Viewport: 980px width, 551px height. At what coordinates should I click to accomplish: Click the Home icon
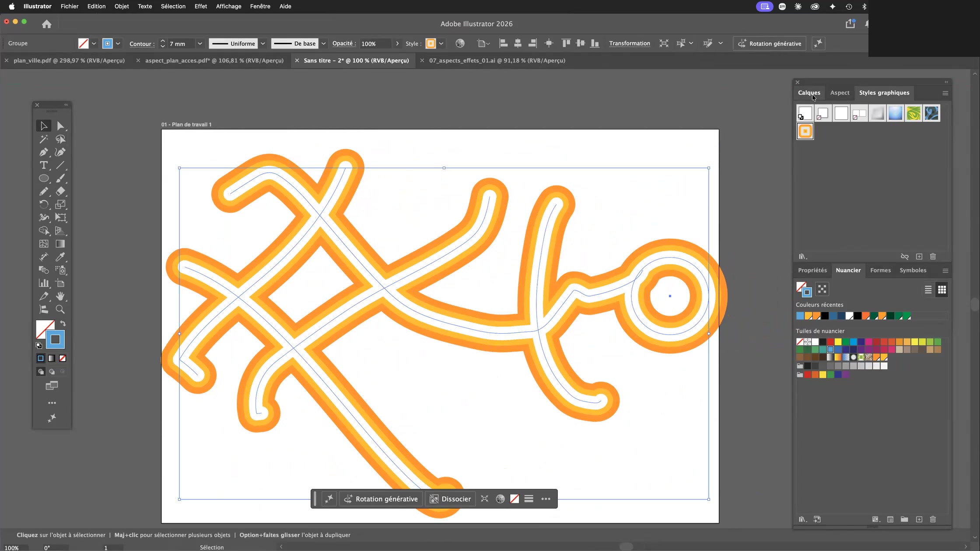pyautogui.click(x=47, y=24)
